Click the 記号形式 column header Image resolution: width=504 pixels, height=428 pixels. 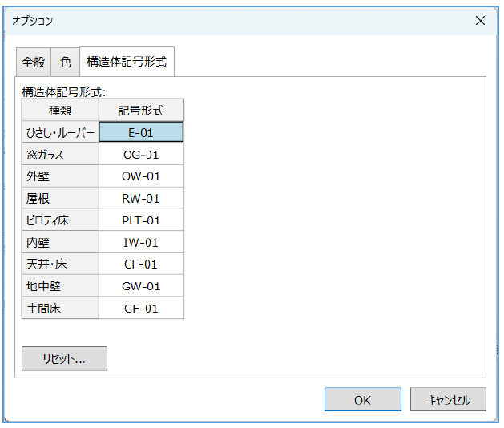click(141, 111)
